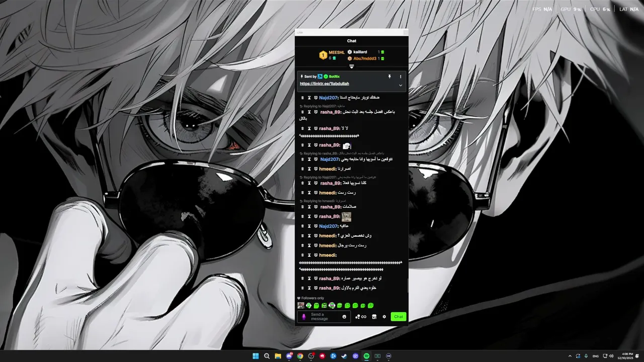Select the channel avatar emote set thumbnail
The height and width of the screenshot is (362, 644).
coord(301,305)
